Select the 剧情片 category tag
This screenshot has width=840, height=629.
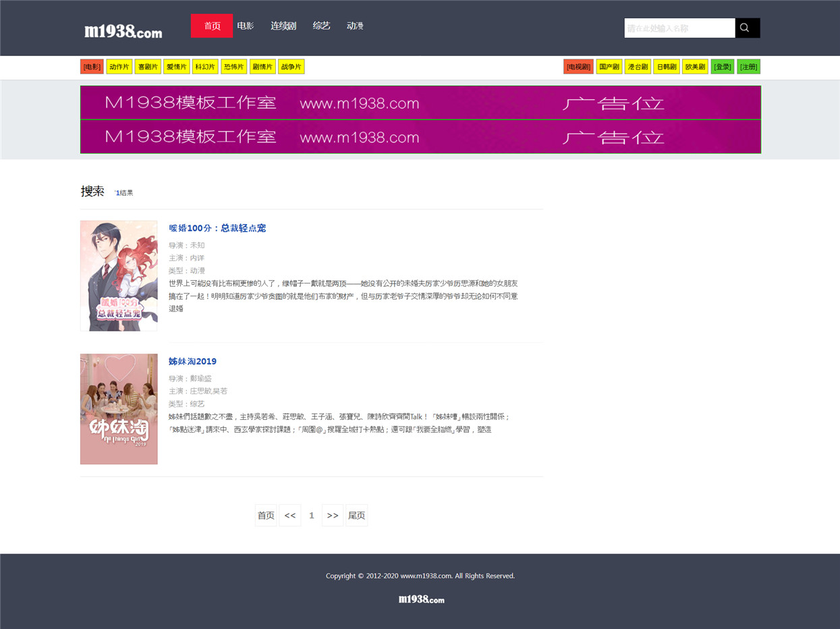[x=262, y=67]
